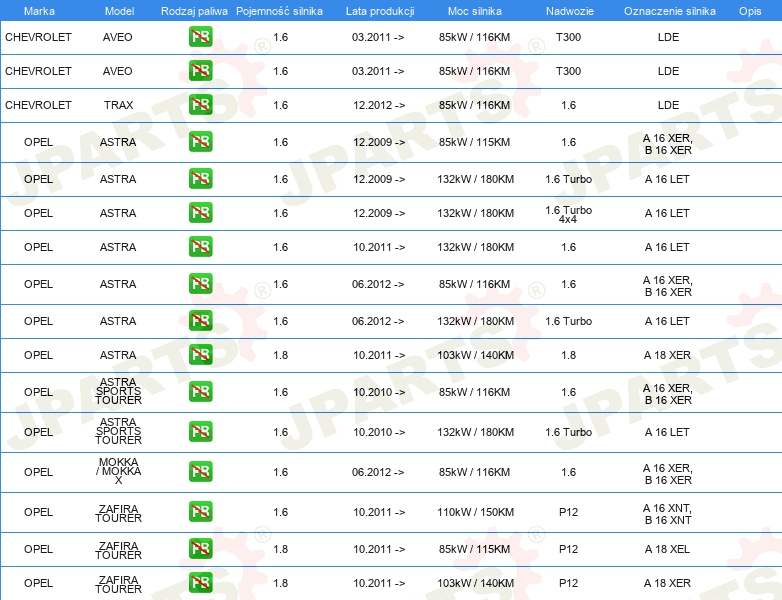Select the A 18 XER code in the ASTRA row

click(667, 355)
